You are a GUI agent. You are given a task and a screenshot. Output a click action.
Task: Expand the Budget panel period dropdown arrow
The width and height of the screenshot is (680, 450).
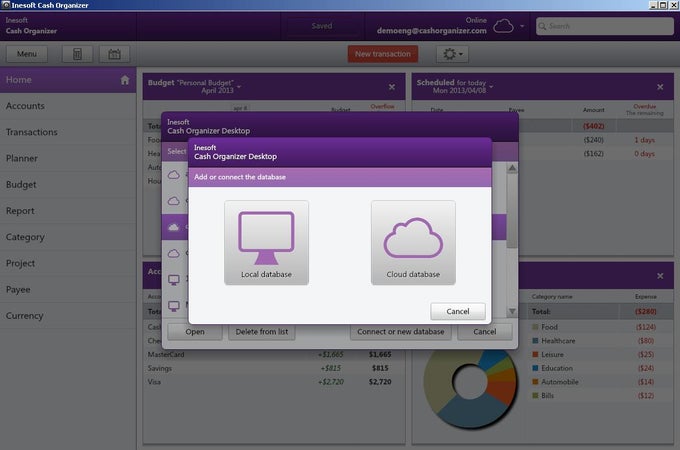tap(239, 86)
